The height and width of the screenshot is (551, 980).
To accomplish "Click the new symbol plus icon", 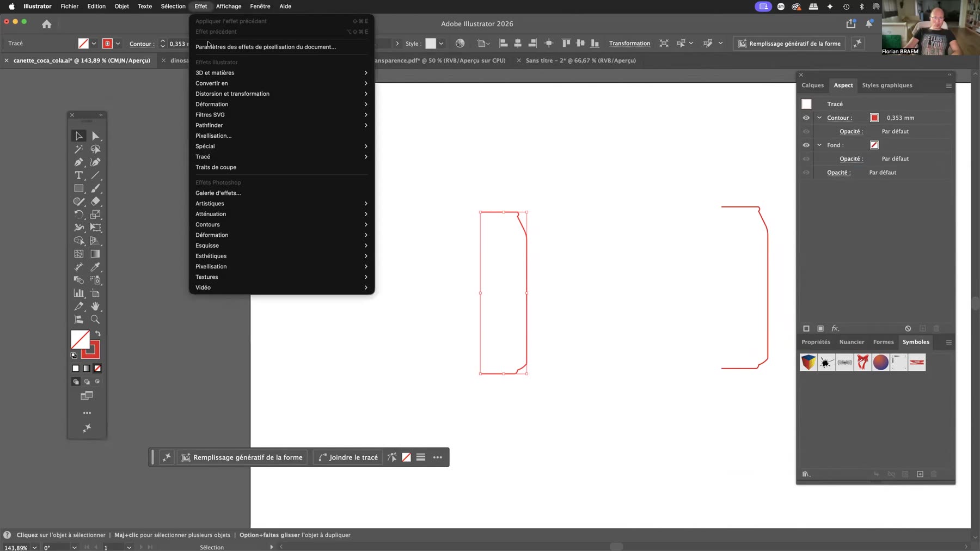I will 920,474.
